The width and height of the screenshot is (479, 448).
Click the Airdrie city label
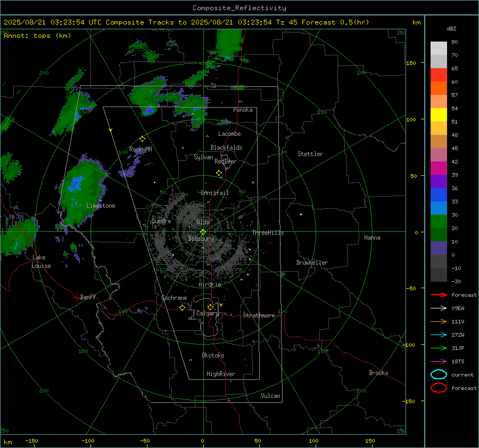pyautogui.click(x=210, y=284)
